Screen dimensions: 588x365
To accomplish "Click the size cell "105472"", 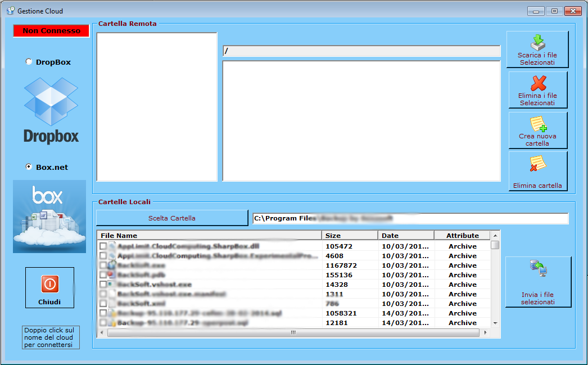I will (339, 246).
